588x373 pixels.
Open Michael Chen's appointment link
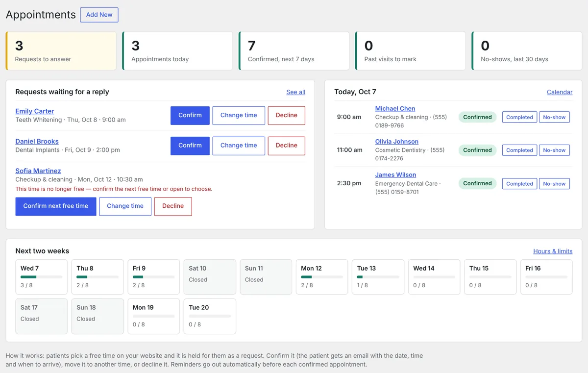pos(395,109)
